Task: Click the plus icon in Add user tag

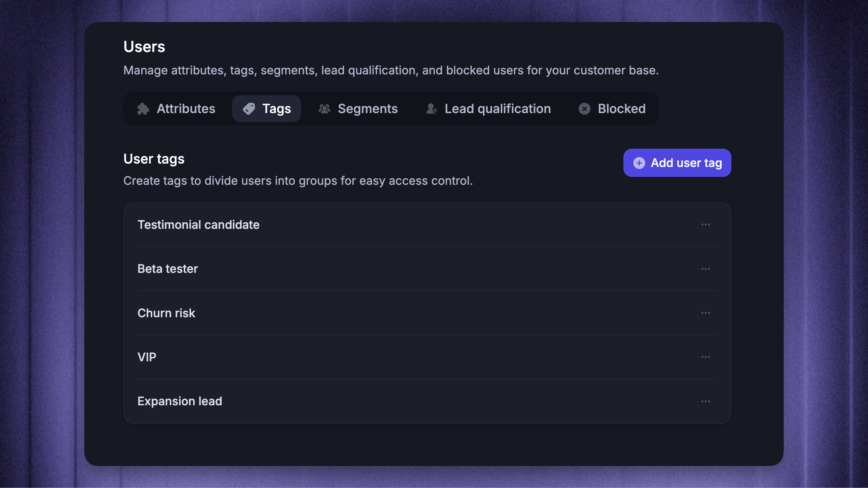Action: (x=639, y=163)
